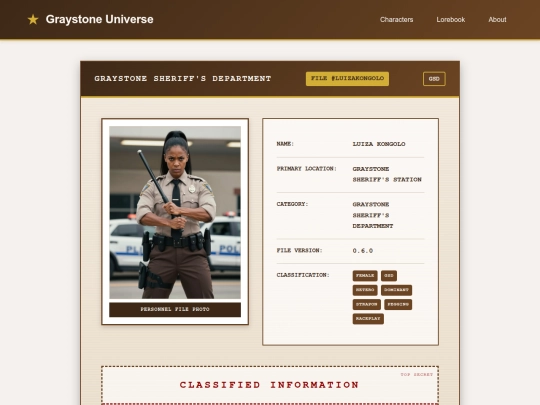Open the Lorebook nav item

click(x=450, y=20)
